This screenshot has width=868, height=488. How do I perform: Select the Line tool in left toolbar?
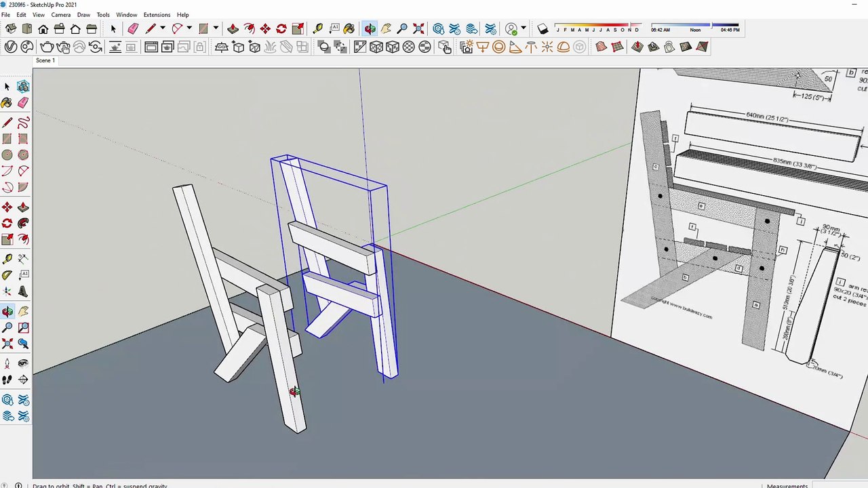pyautogui.click(x=7, y=122)
